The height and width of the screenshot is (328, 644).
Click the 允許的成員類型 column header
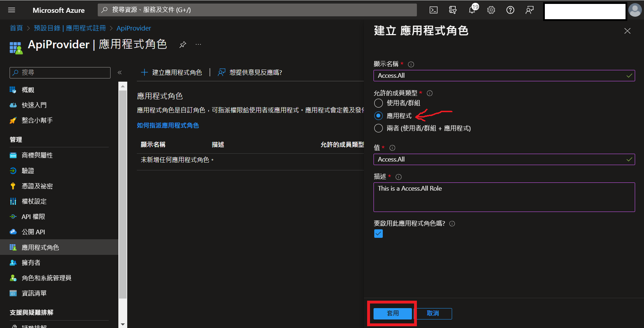point(342,144)
